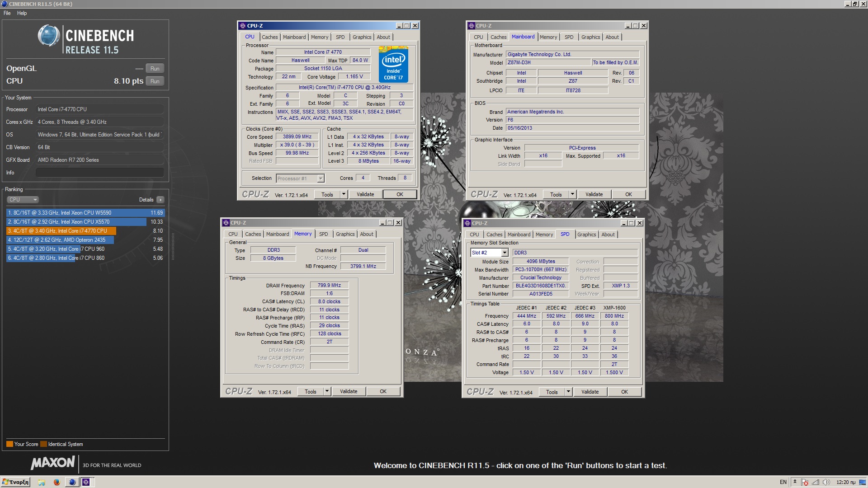Switch to Cinebench taskbar button
Viewport: 868px width, 488px height.
(72, 482)
